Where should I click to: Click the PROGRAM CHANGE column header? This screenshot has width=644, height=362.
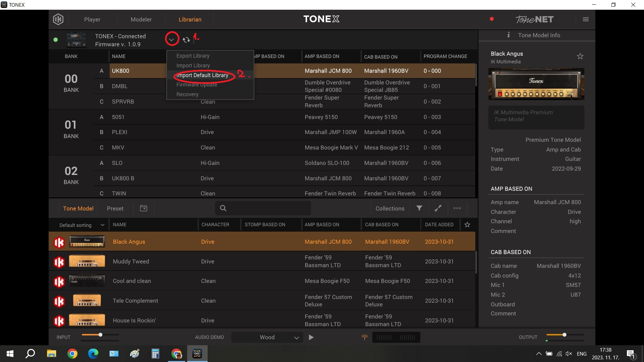click(445, 56)
